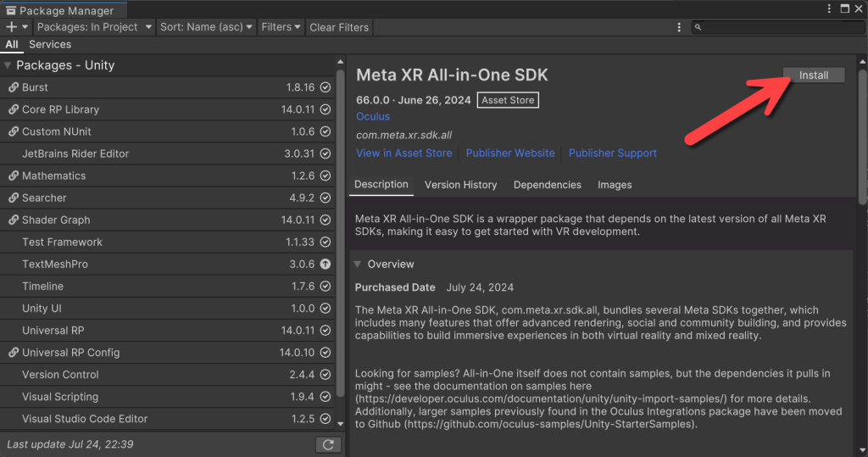The image size is (868, 457).
Task: Select the Test Framework package row
Action: (x=167, y=242)
